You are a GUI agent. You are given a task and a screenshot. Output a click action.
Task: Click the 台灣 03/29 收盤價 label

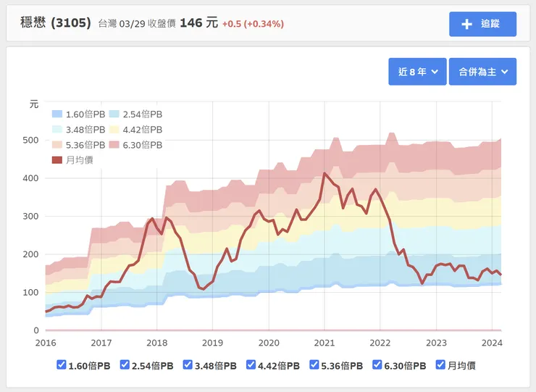click(137, 24)
